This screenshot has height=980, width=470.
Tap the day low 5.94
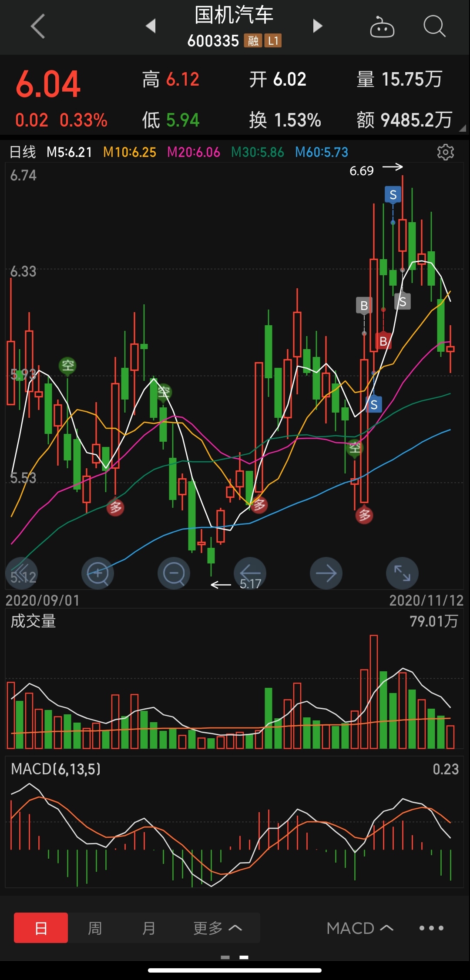coord(183,120)
